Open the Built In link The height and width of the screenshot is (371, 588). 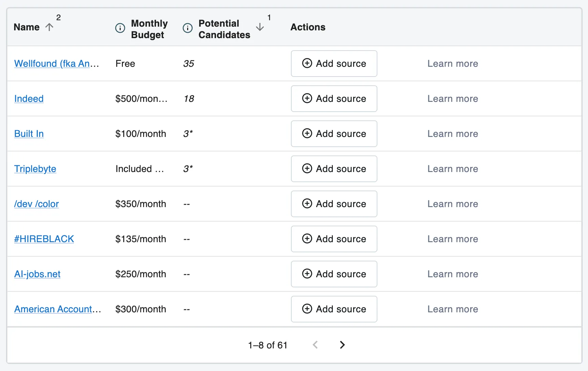(x=29, y=134)
